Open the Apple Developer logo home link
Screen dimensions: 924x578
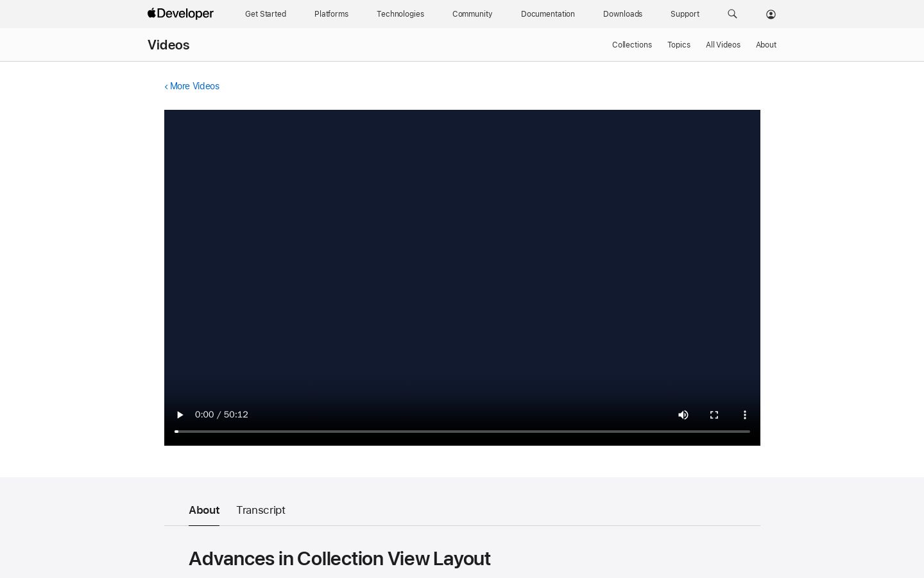[x=180, y=13]
